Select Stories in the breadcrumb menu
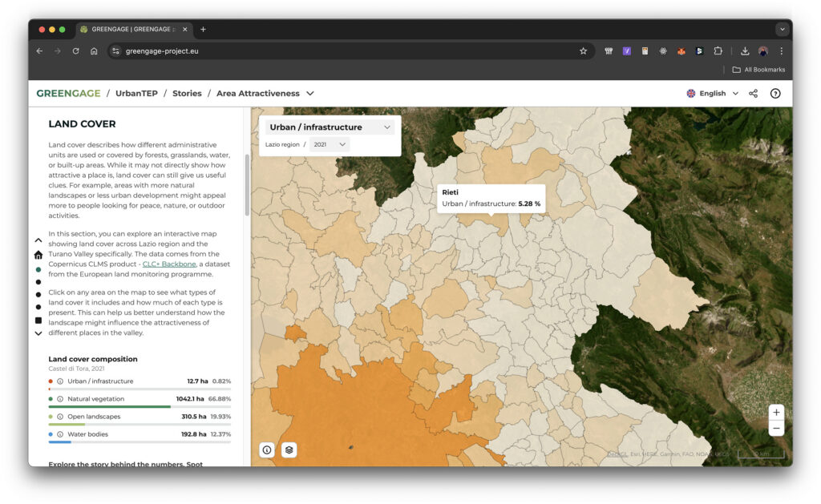821x504 pixels. click(x=187, y=93)
